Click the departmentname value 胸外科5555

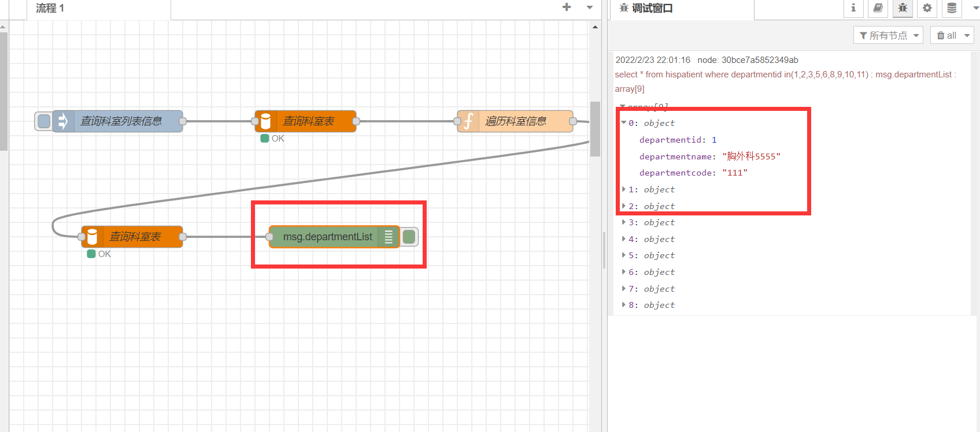[x=751, y=157]
